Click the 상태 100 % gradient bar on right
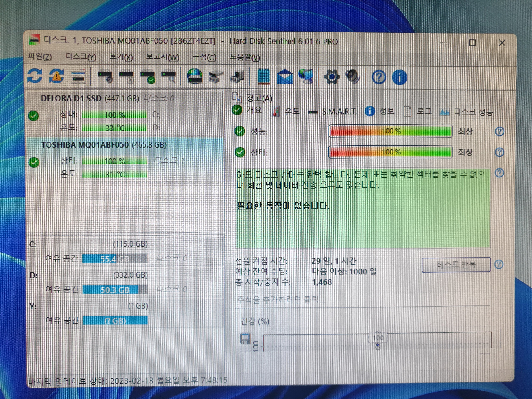Image resolution: width=532 pixels, height=399 pixels. click(391, 152)
